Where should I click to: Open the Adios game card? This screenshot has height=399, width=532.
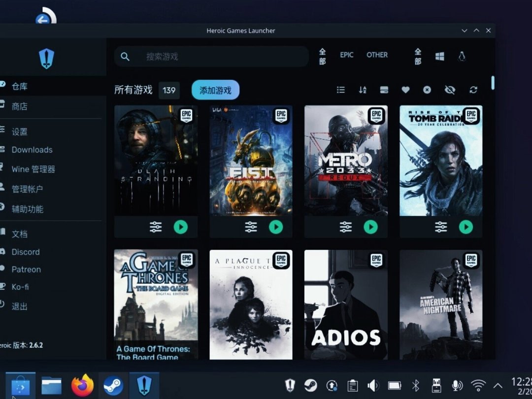[x=346, y=304]
